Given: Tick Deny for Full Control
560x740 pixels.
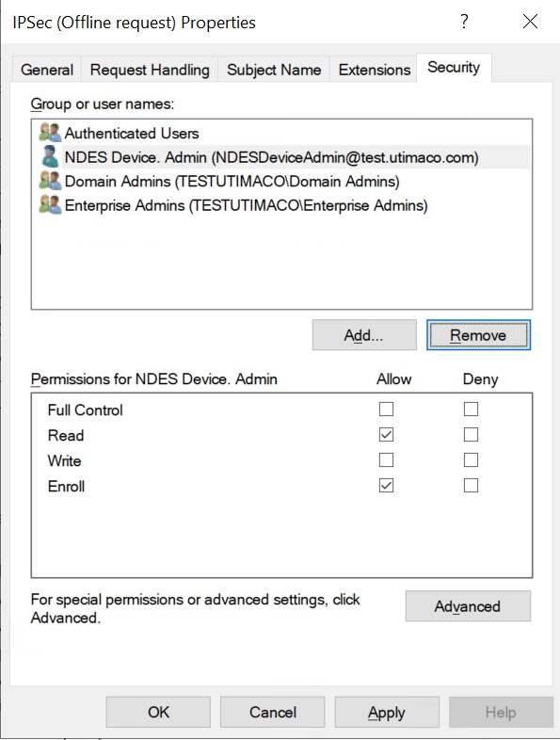Looking at the screenshot, I should coord(471,409).
